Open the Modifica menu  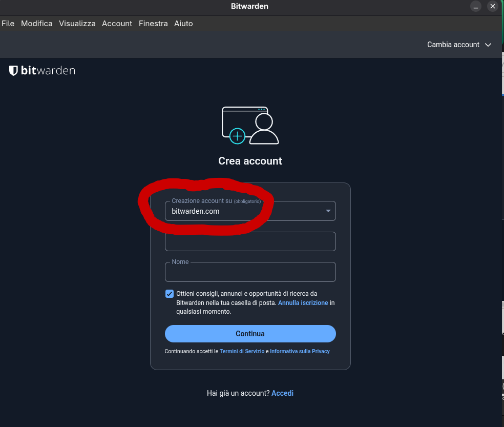pos(36,24)
